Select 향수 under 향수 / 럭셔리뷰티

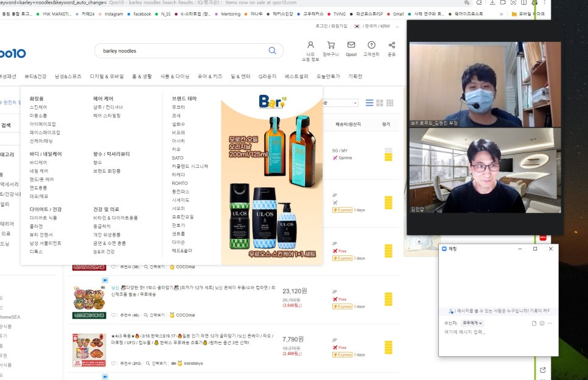[97, 163]
